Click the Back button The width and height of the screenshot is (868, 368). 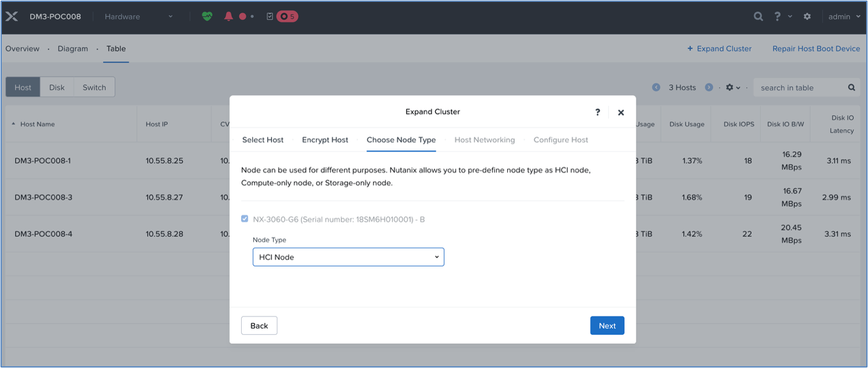click(259, 326)
